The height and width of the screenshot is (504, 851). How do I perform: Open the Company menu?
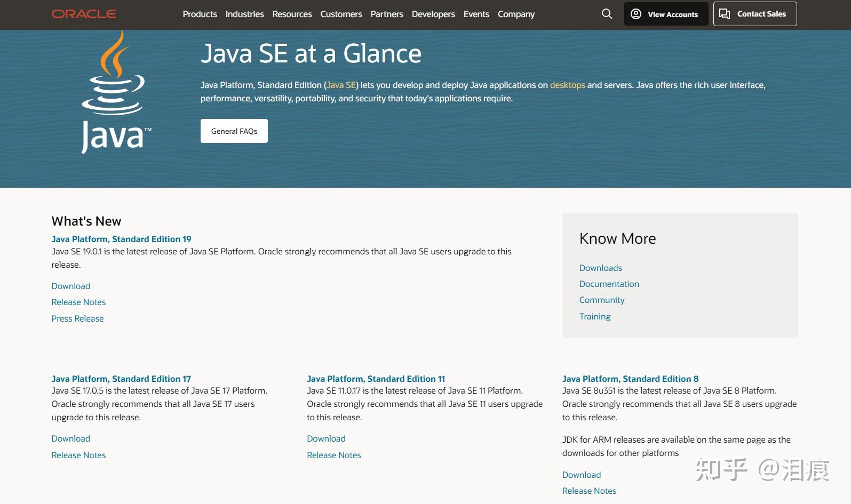click(x=516, y=14)
